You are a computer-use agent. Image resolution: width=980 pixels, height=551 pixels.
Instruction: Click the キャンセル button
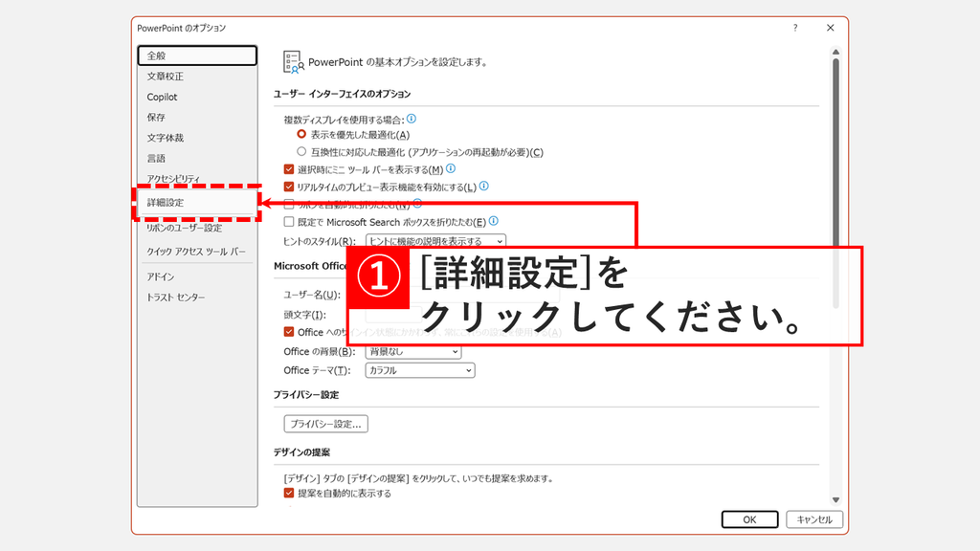coord(814,519)
